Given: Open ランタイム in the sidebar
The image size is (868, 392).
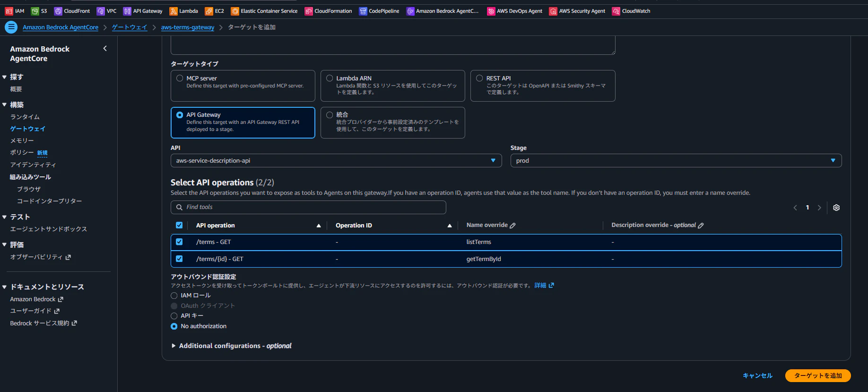Looking at the screenshot, I should 25,117.
